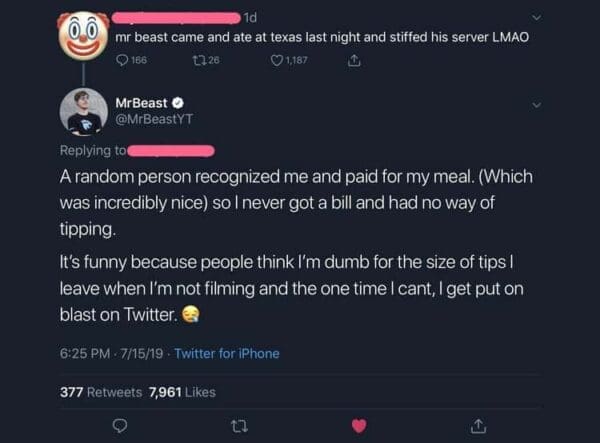Viewport: 600px width, 443px height.
Task: View the 377 Retweets list
Action: (100, 392)
